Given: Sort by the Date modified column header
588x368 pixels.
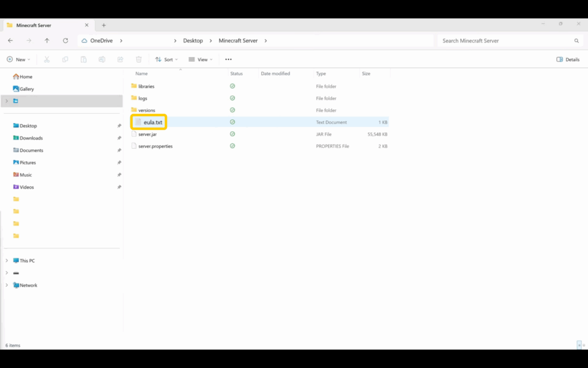Looking at the screenshot, I should [x=275, y=74].
